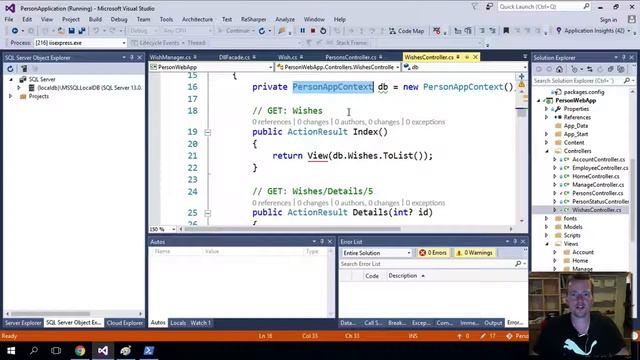Switch to the Watch 1 tab
This screenshot has height=360, width=640.
tap(200, 323)
